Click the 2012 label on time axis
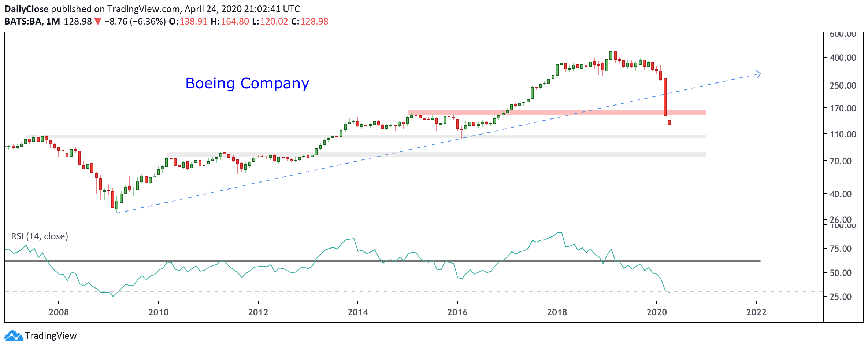 coord(258,312)
